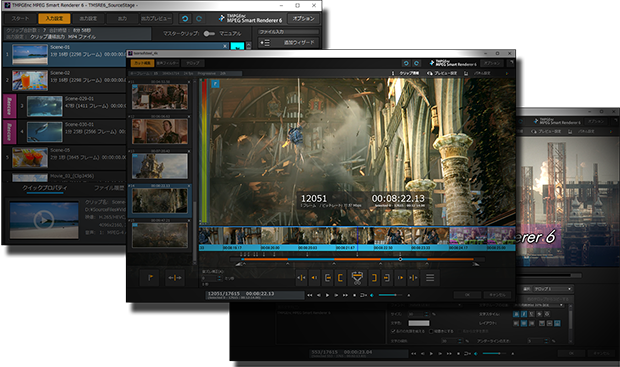This screenshot has width=620, height=367.
Task: Increase the size stepper value
Action: pos(426,312)
